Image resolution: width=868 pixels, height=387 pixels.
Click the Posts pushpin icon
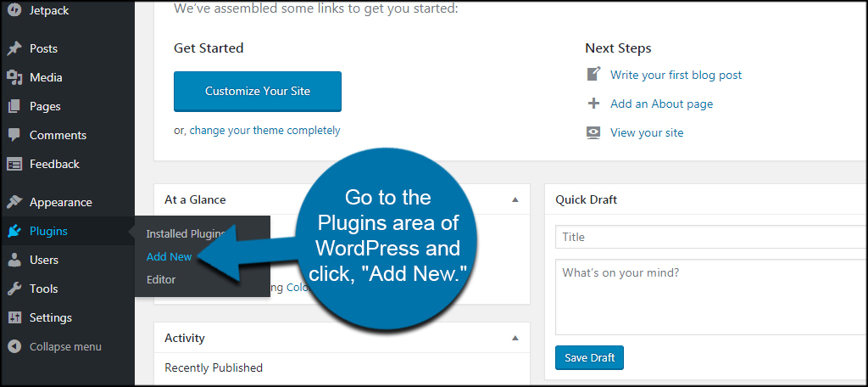[14, 48]
